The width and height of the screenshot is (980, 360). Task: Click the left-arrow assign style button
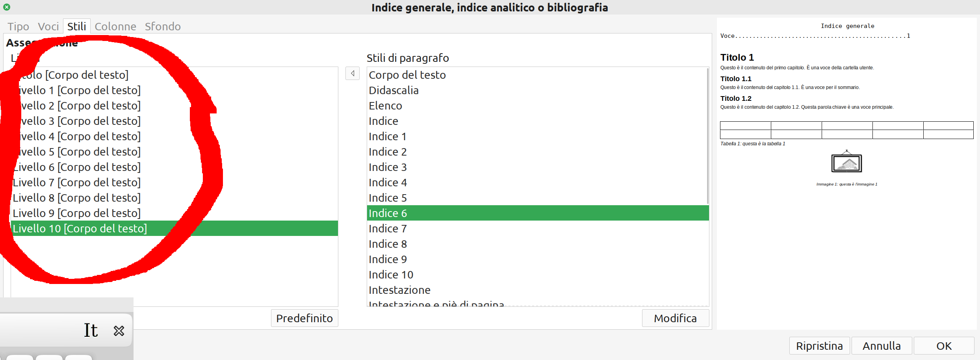(x=353, y=73)
